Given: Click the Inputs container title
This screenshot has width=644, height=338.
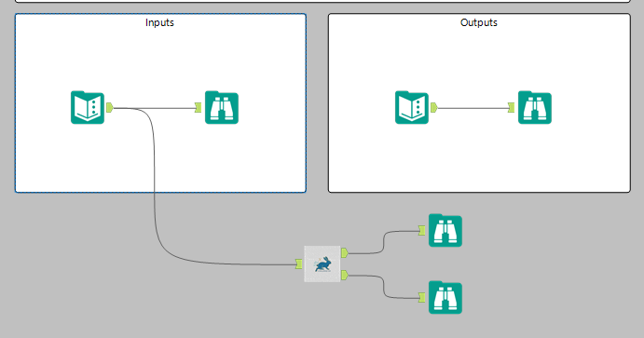Looking at the screenshot, I should (x=159, y=22).
